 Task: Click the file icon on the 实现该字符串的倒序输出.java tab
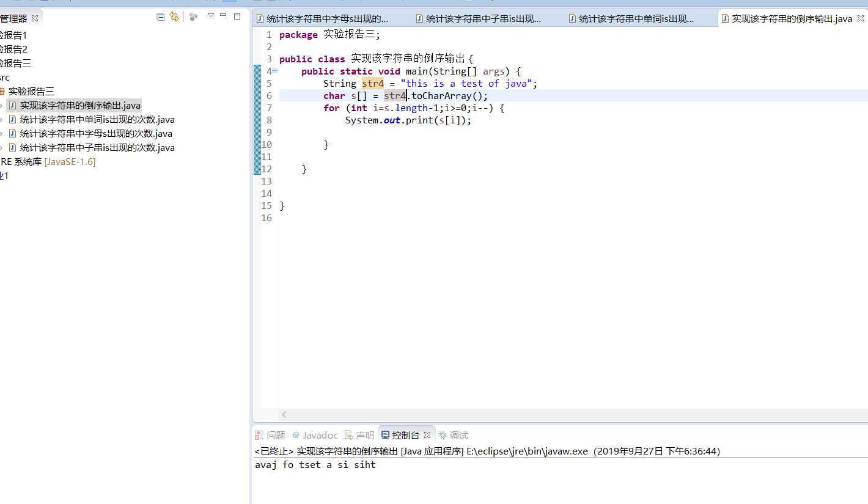point(725,19)
